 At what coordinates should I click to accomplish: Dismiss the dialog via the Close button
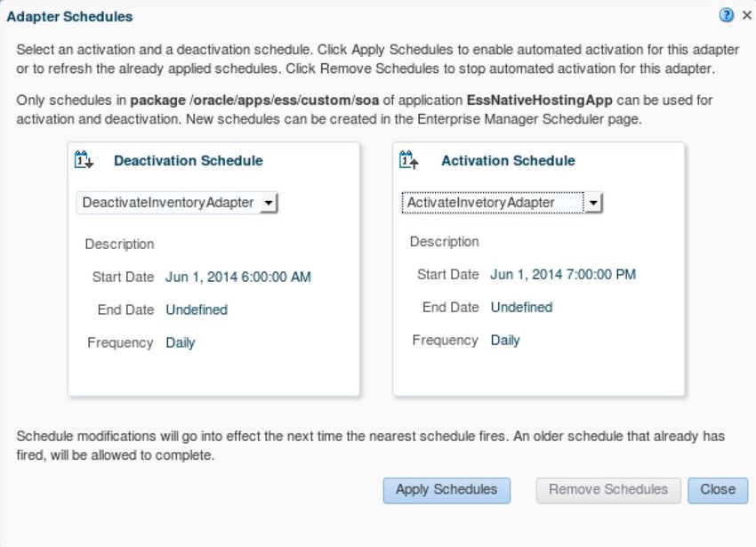pyautogui.click(x=718, y=490)
